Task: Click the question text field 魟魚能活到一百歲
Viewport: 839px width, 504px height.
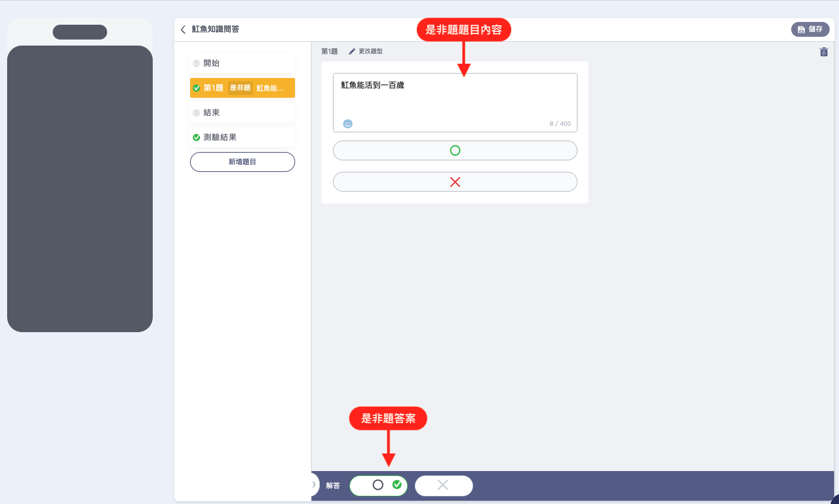Action: point(455,96)
